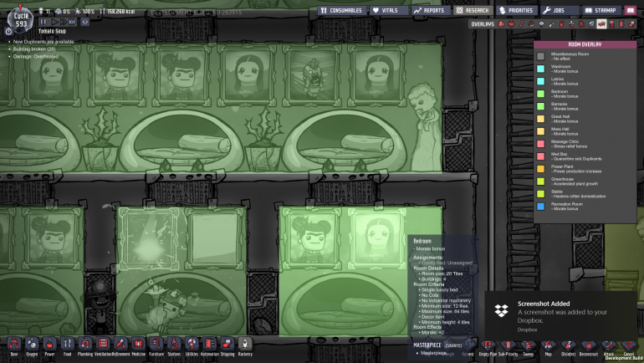
Task: Click the Recreation Room blue legend swatch
Action: click(540, 207)
